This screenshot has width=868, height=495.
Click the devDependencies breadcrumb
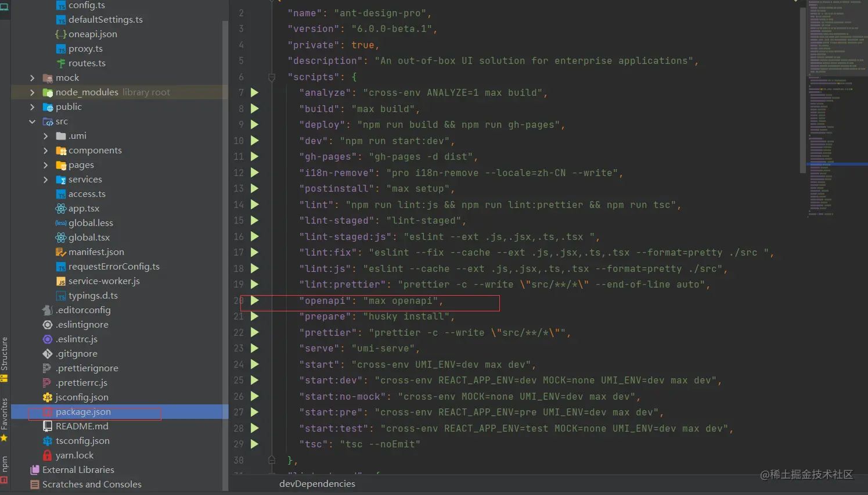point(317,484)
